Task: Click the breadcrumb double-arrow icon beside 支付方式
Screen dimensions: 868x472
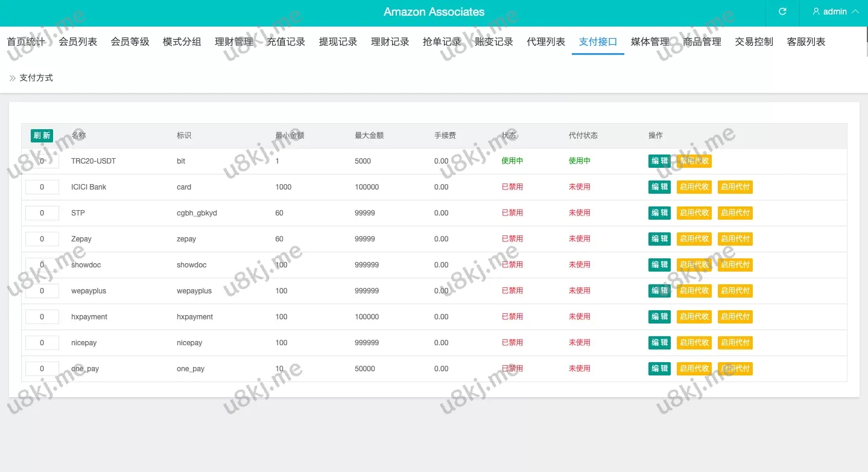Action: [x=12, y=78]
